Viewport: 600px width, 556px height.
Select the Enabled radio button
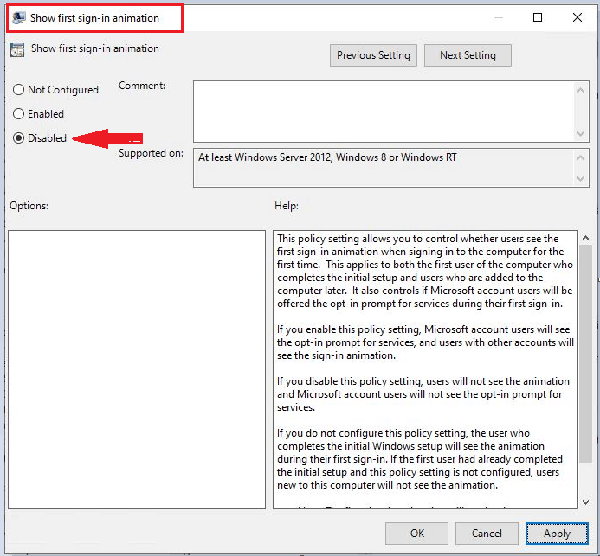click(18, 114)
